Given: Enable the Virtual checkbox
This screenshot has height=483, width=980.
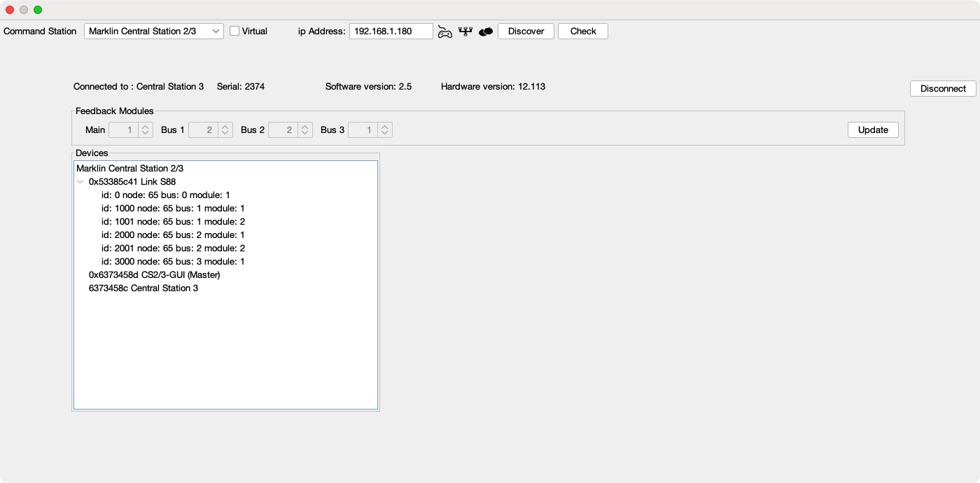Looking at the screenshot, I should coord(234,31).
